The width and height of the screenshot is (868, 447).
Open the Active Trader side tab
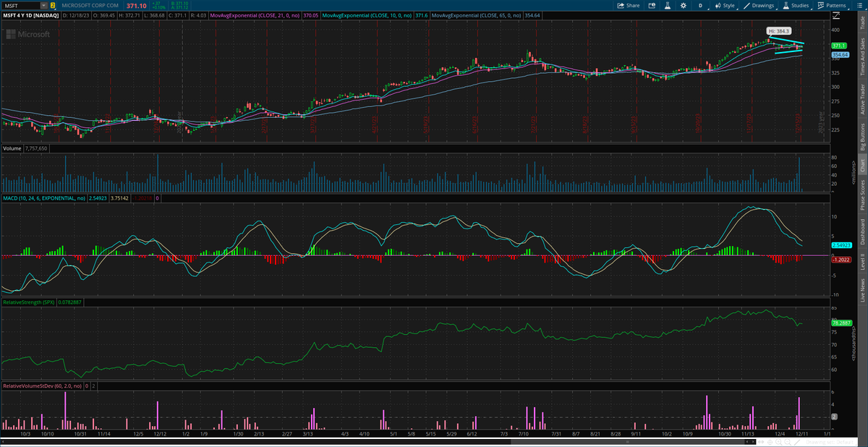point(861,100)
